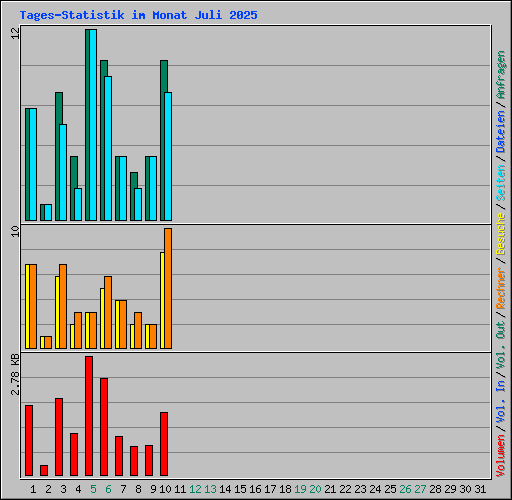Click day '10' on the x-axis
Screen dimensions: 512x500
coord(165,489)
